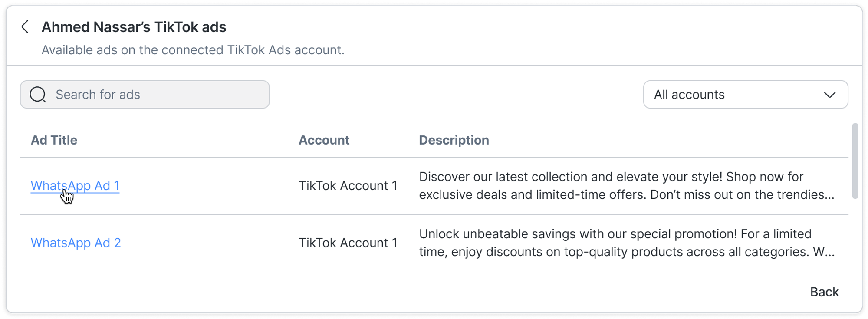The width and height of the screenshot is (868, 319).
Task: Click the 'Available ads on the connected' subtitle
Action: coord(193,50)
